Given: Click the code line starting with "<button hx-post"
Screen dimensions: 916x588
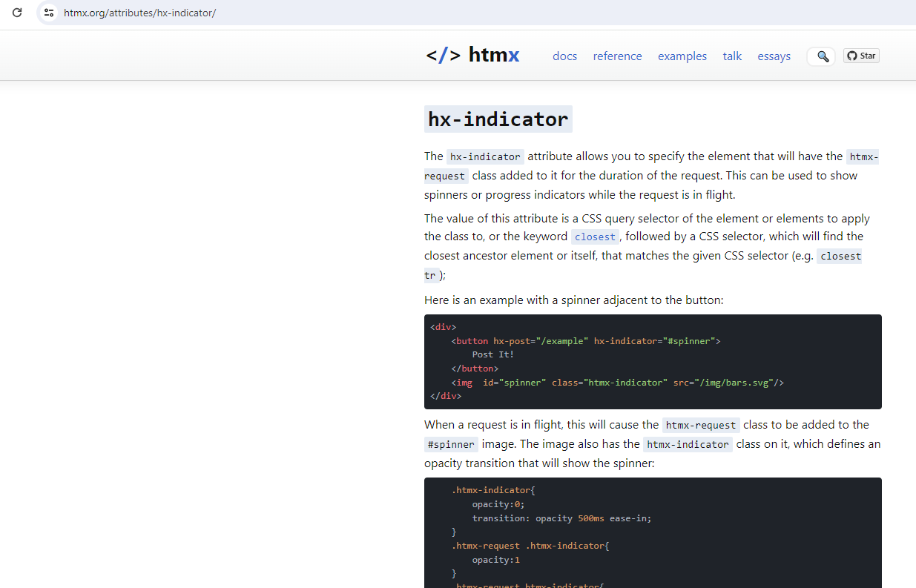Looking at the screenshot, I should tap(586, 341).
